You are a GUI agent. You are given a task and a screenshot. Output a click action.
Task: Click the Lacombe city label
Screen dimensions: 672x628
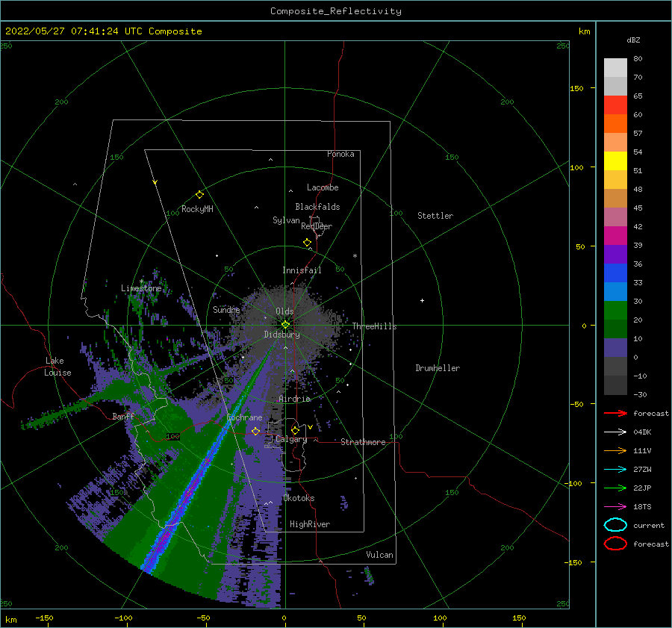coord(323,187)
